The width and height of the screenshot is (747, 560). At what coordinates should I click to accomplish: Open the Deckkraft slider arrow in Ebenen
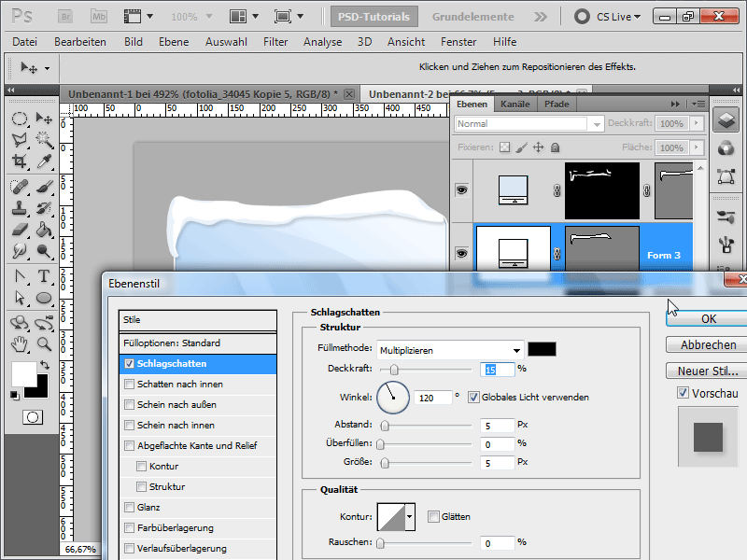click(697, 123)
